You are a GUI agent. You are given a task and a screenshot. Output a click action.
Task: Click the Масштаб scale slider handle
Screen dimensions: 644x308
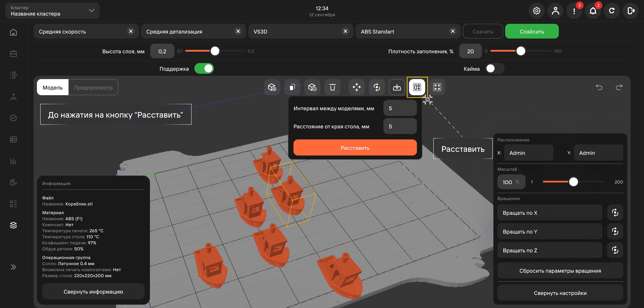pos(574,182)
